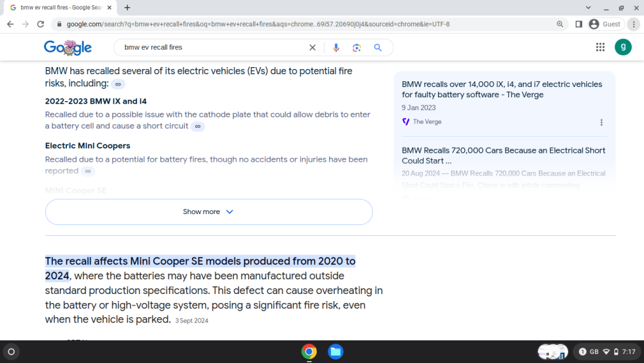The width and height of the screenshot is (644, 363).
Task: Go to Google homepage via logo
Action: coord(68,48)
